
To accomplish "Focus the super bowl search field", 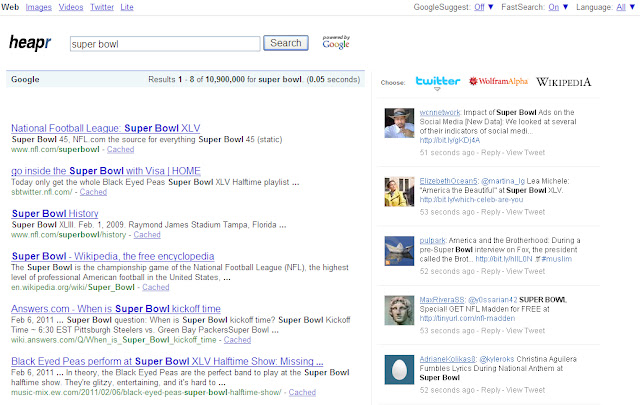I will coord(165,44).
